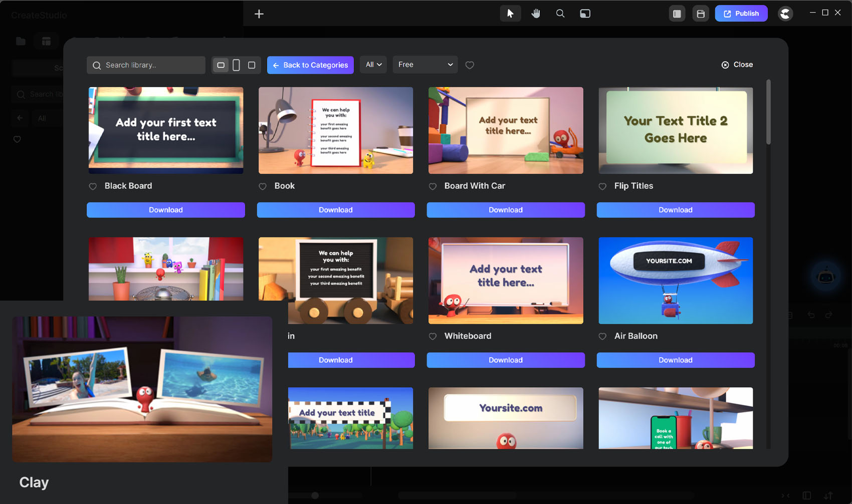Click the library vertical scrollbar
Screen dimensions: 852x504
coord(768,113)
